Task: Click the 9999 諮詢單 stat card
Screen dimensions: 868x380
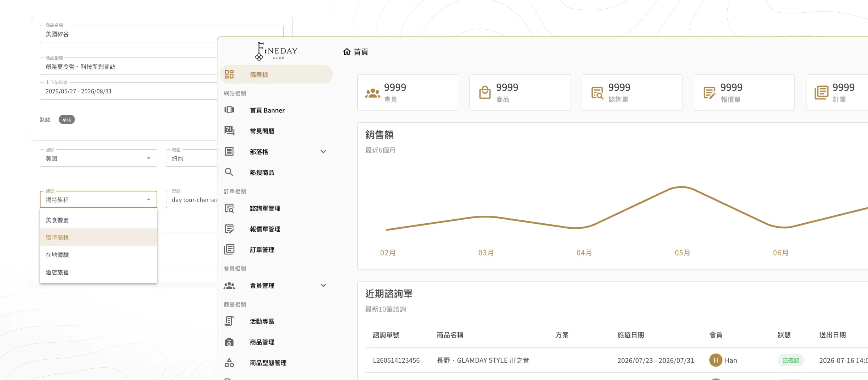Action: coord(632,93)
